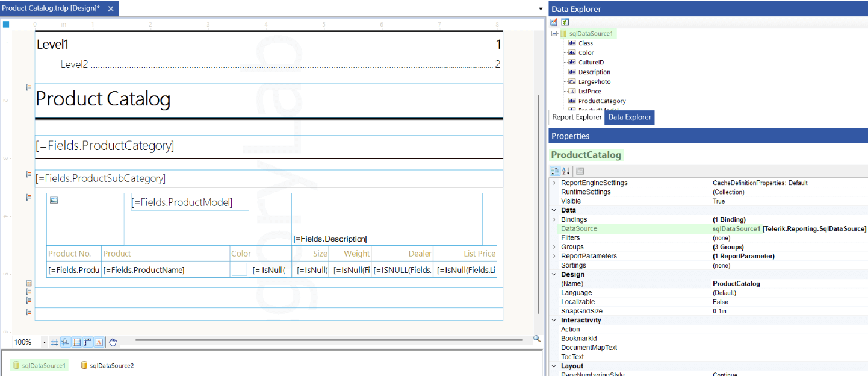Open the zoom level dropdown showing 100%
This screenshot has width=868, height=376.
[44, 342]
